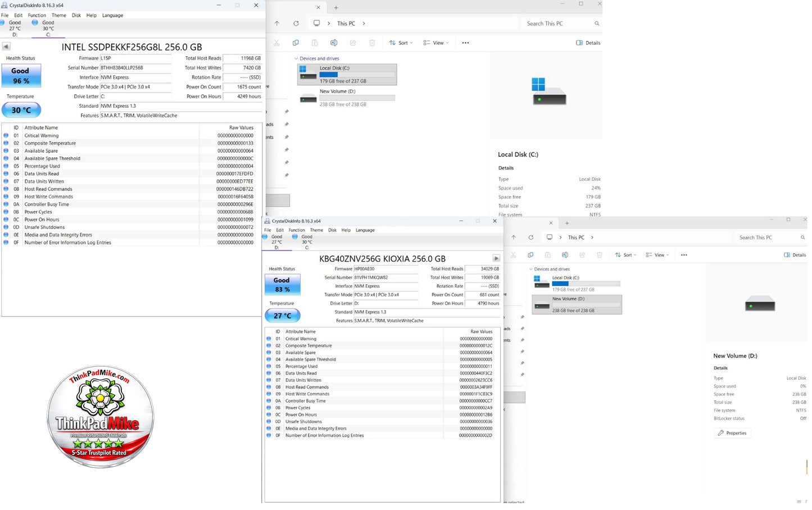Open File menu in the INTEL CrystalDiskInfo window
Image resolution: width=812 pixels, height=510 pixels.
click(4, 15)
